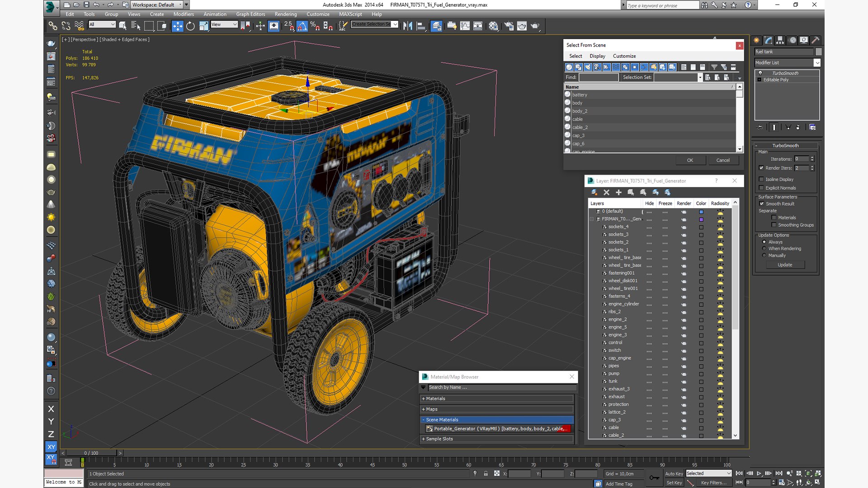Click the TurboSmooth Update button

point(785,265)
